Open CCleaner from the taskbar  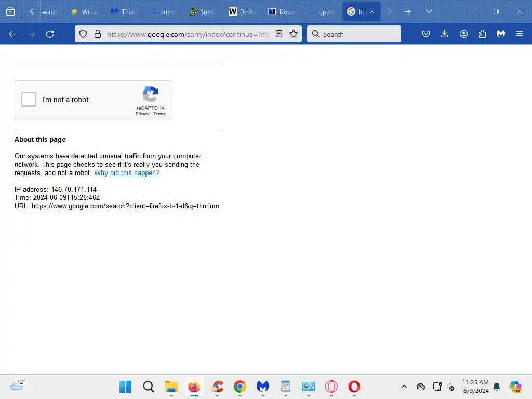click(217, 387)
